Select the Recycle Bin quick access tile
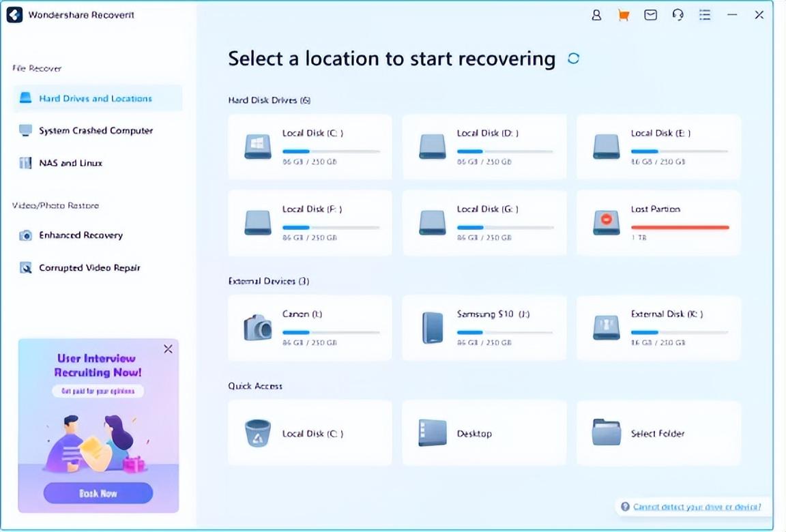Screen dimensions: 786x532 pyautogui.click(x=310, y=433)
